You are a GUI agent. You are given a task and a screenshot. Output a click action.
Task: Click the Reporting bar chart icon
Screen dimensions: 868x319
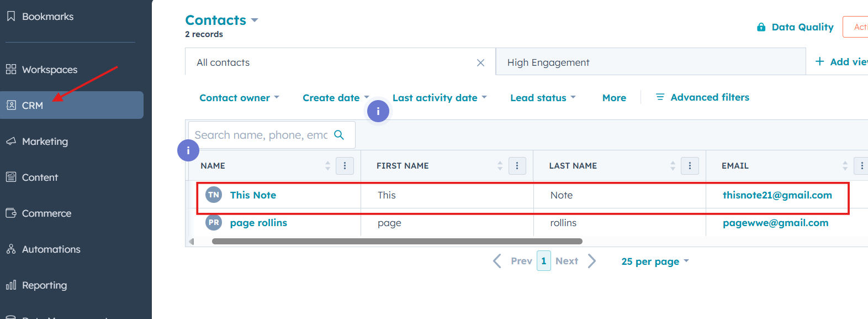tap(11, 285)
